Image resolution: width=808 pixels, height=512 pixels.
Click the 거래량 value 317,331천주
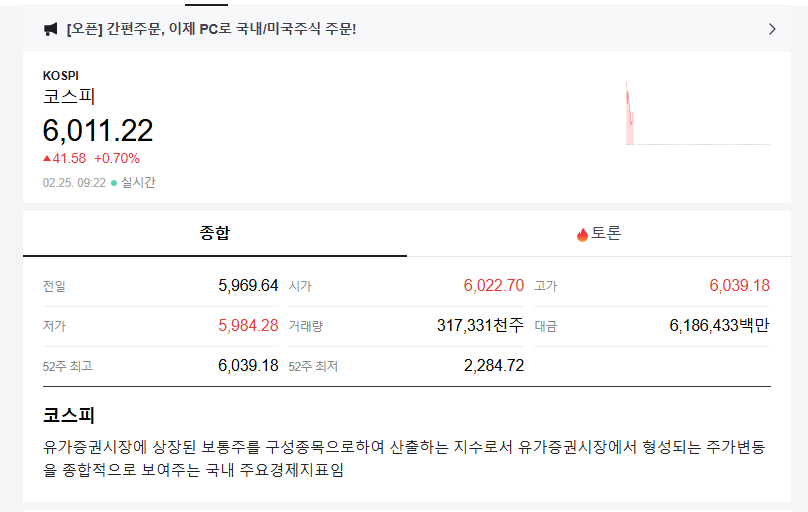coord(480,325)
